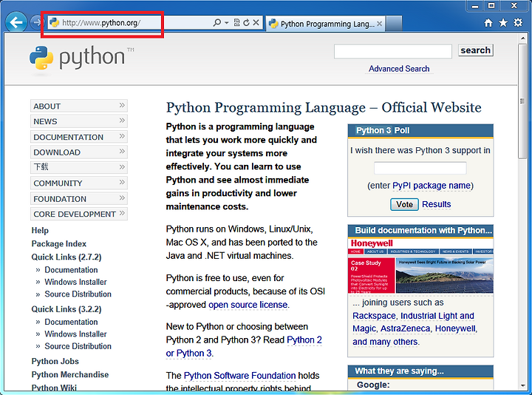Click the address bar search magnifier icon
Viewport: 532px width, 395px height.
[216, 23]
